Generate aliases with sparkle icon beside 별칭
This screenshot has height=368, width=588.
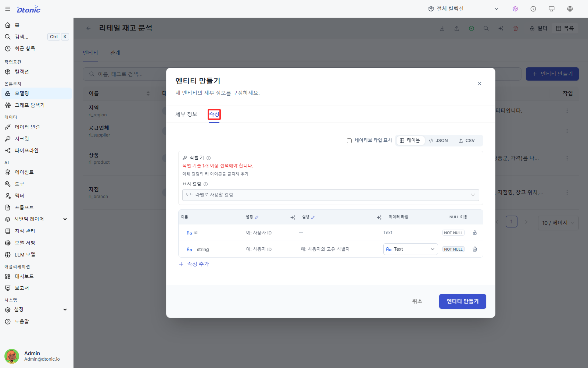point(293,217)
